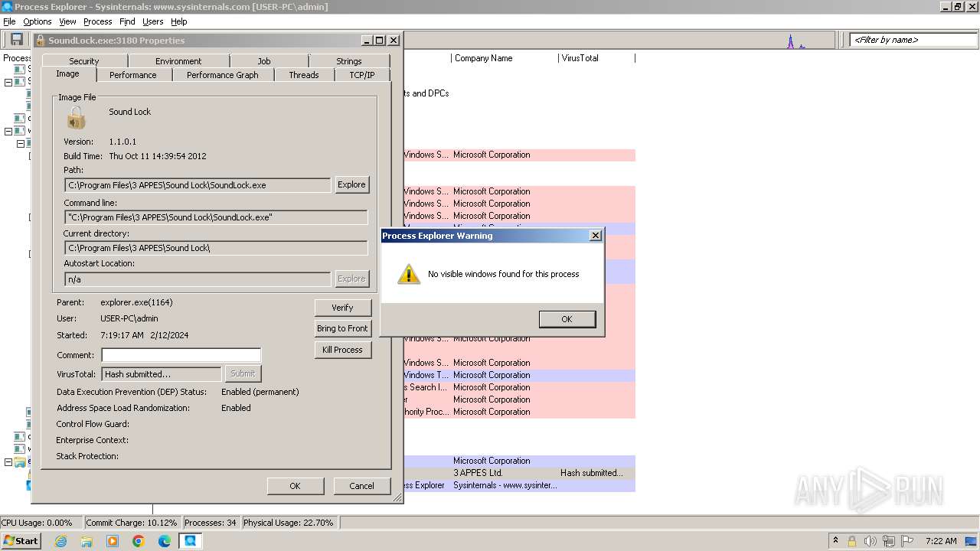Switch to the Security tab
This screenshot has width=980, height=551.
tap(84, 61)
